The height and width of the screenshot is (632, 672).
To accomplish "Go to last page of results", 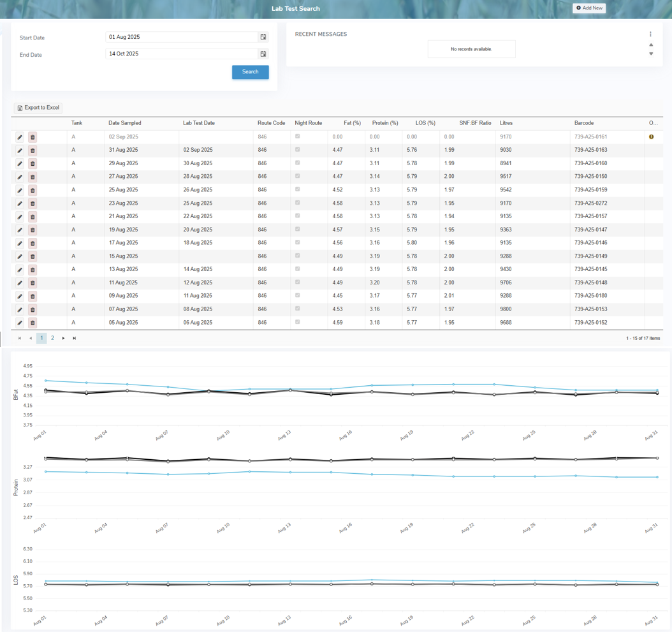I will [x=75, y=339].
